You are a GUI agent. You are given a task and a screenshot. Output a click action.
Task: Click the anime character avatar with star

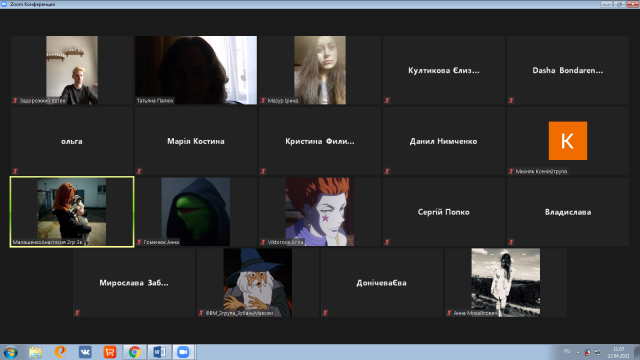(320, 212)
